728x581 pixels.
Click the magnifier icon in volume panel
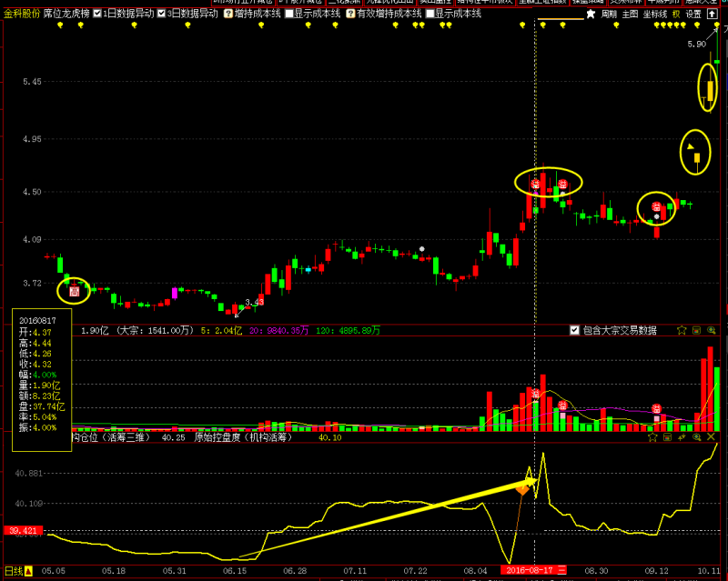pyautogui.click(x=711, y=330)
